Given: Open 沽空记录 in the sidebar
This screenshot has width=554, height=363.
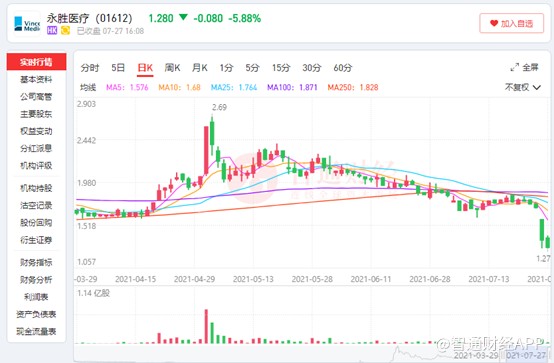Looking at the screenshot, I should [36, 205].
